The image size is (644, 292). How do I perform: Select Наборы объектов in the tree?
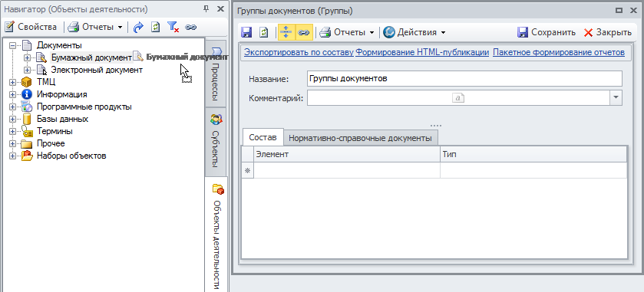pyautogui.click(x=71, y=156)
